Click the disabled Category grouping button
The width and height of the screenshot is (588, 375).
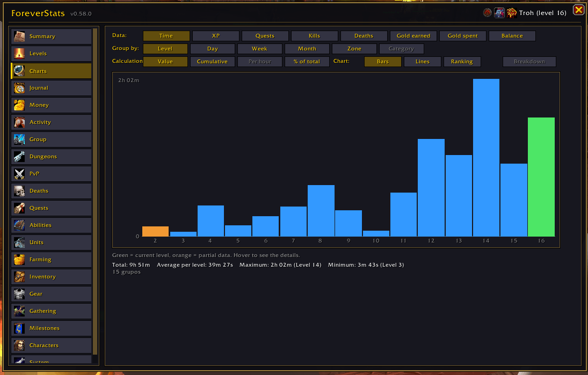tap(402, 49)
